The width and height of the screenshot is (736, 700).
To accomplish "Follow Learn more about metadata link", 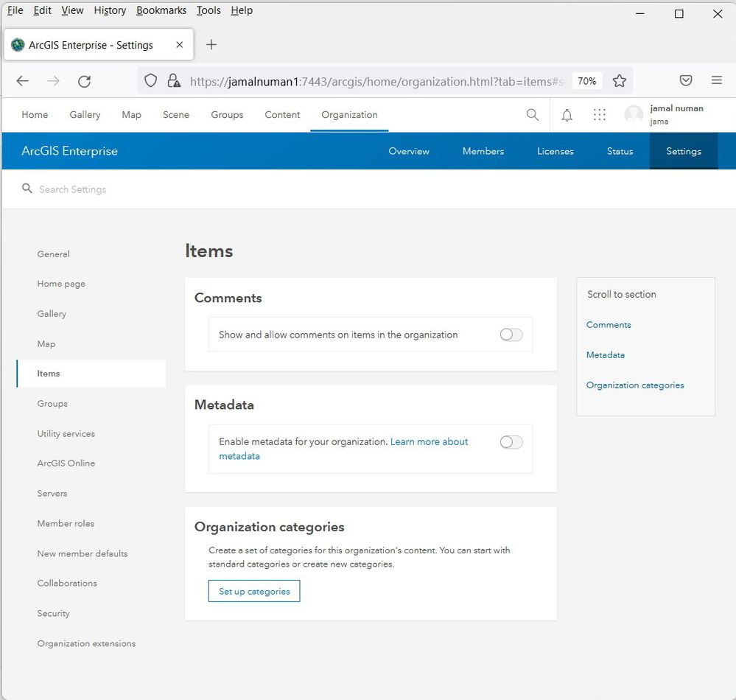I will (429, 442).
